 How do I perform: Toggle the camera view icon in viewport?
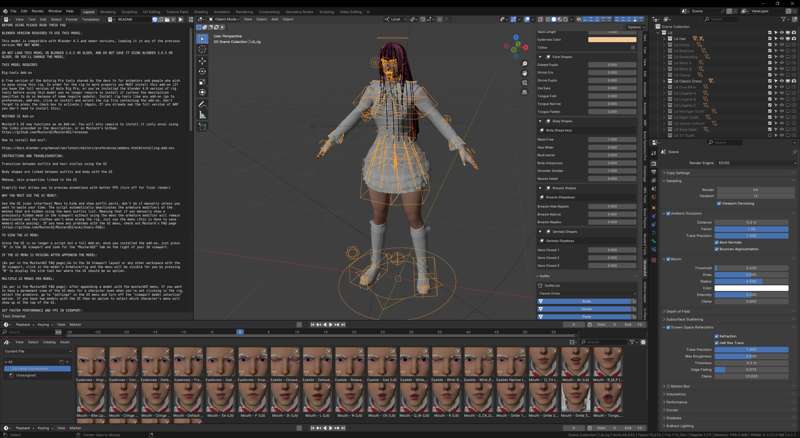click(x=524, y=83)
